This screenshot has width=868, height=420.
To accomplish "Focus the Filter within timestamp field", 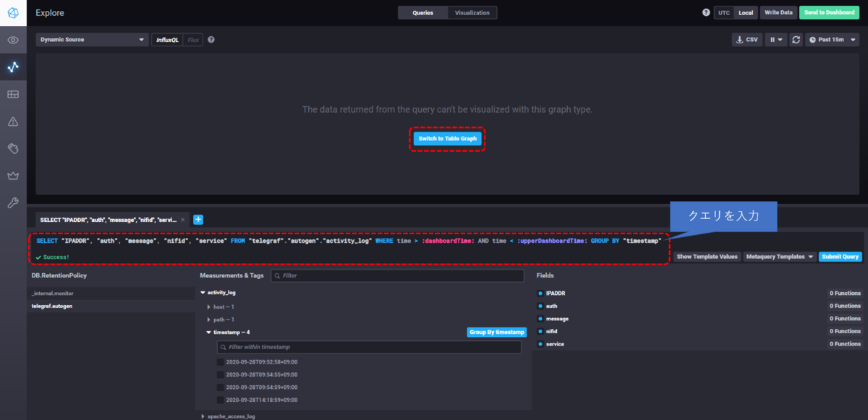I will coord(369,348).
